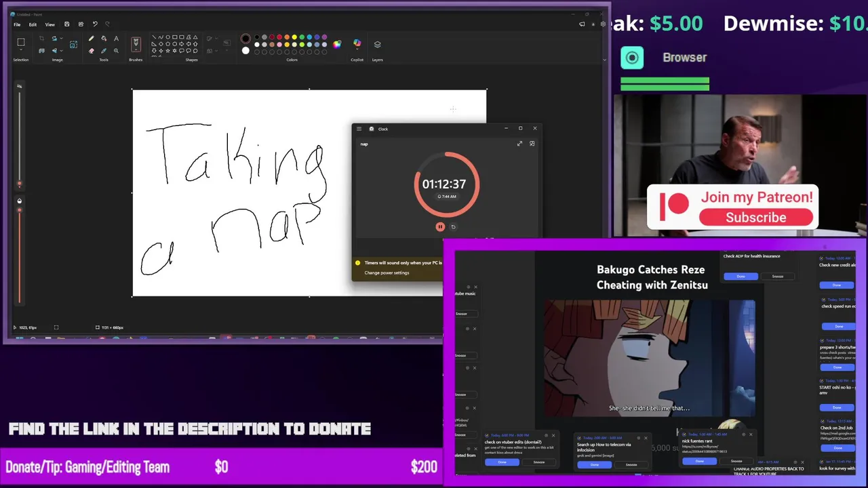The image size is (868, 488).
Task: Pick the yellow swatch in the palette
Action: tap(294, 37)
